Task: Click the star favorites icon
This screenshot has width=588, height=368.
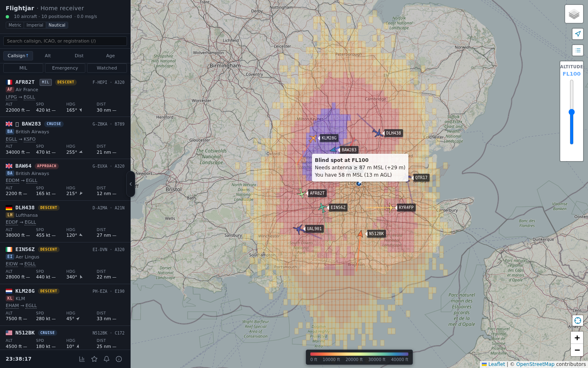Action: coord(94,359)
